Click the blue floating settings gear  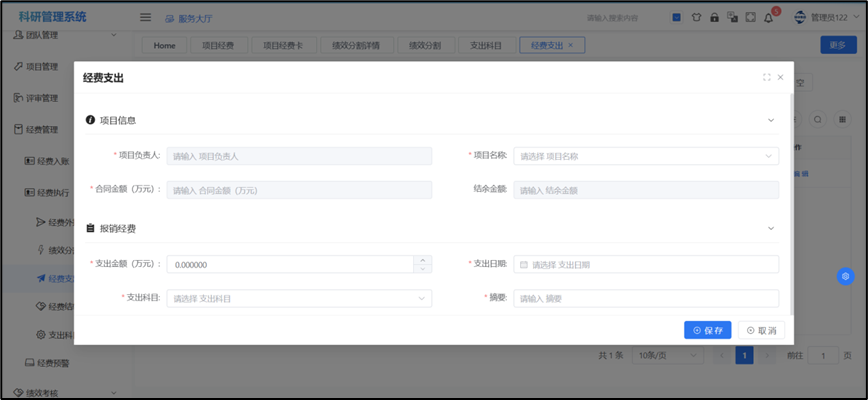tap(845, 276)
